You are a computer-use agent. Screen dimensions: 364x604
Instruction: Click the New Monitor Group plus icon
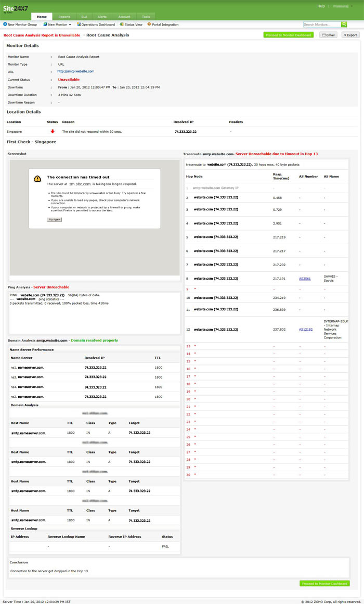click(5, 24)
